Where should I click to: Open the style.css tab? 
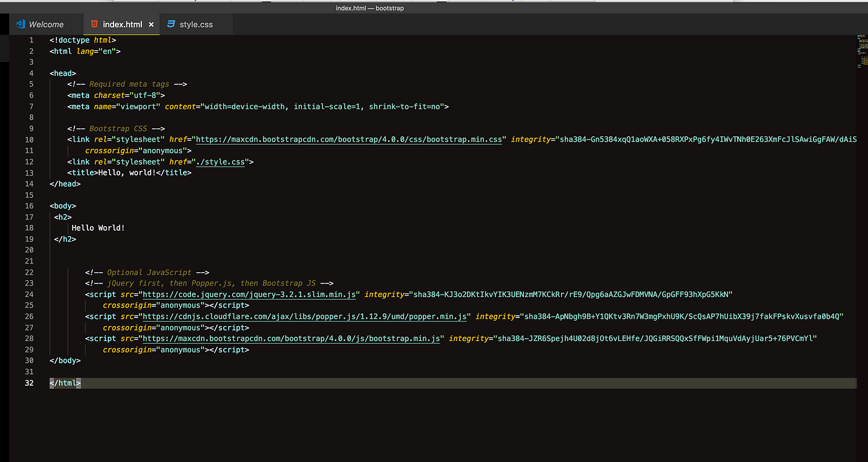pos(196,24)
